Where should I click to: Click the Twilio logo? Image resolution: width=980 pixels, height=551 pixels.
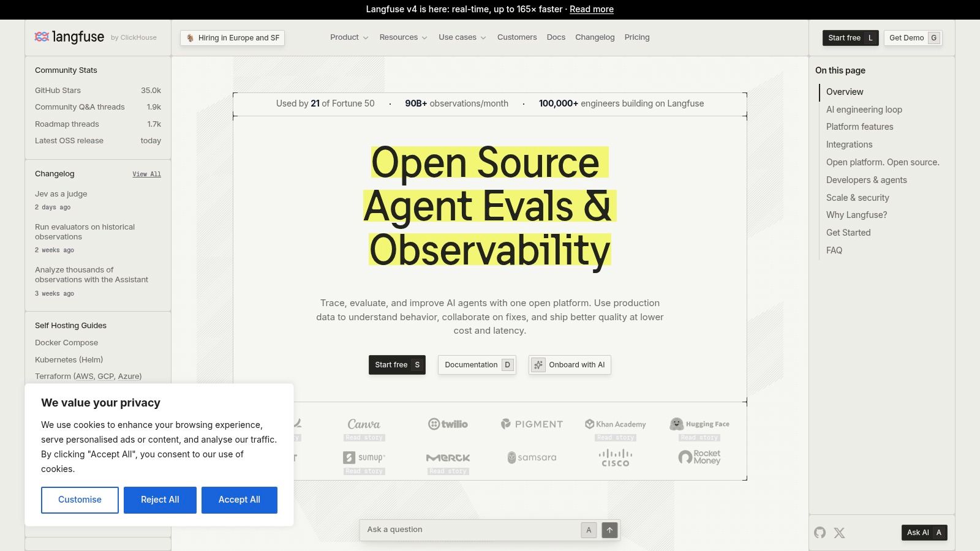coord(448,424)
